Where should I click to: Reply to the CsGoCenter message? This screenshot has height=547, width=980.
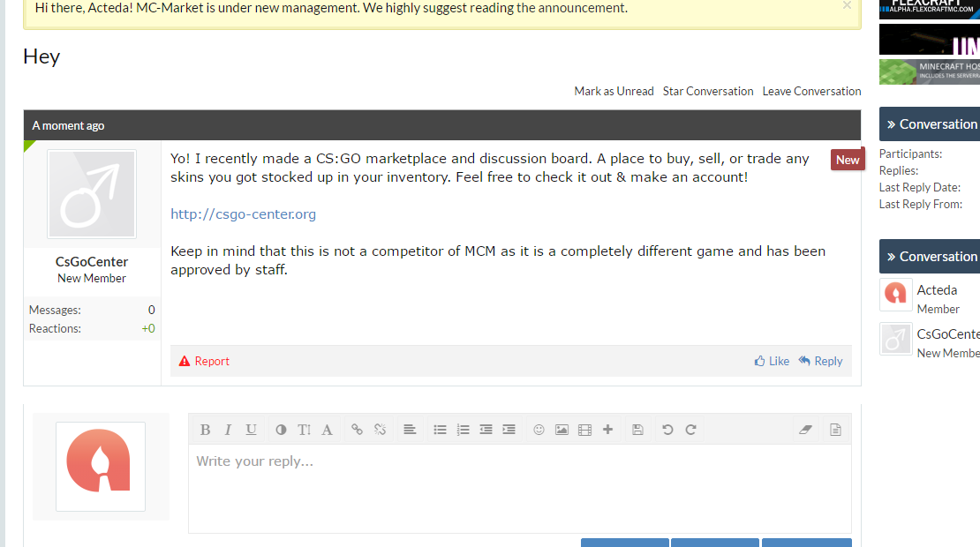pos(820,361)
